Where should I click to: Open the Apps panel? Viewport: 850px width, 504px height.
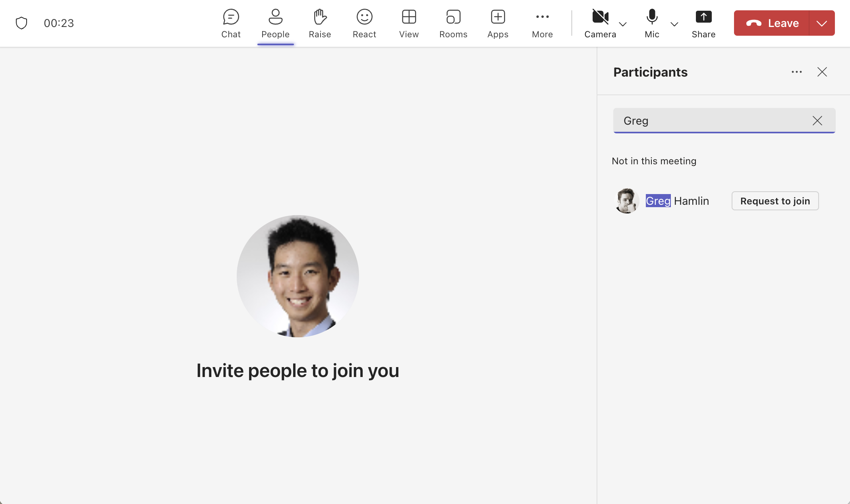pyautogui.click(x=498, y=23)
